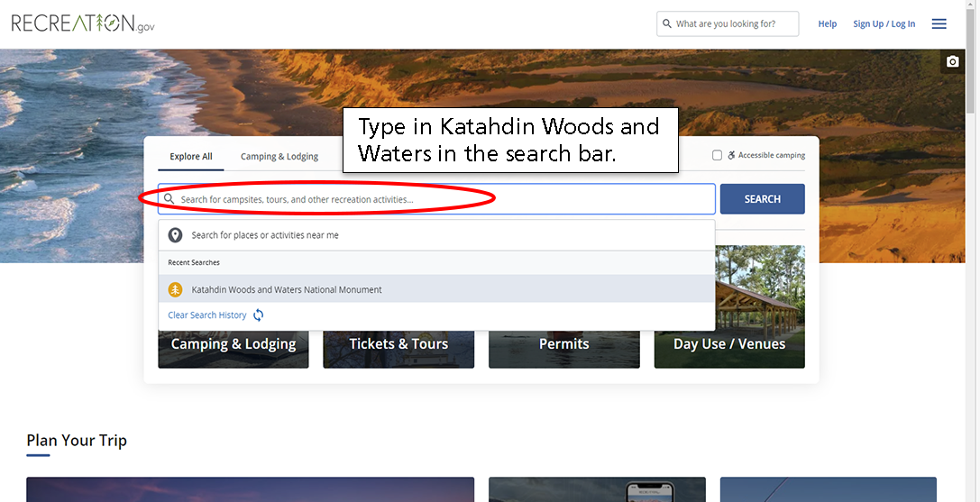
Task: Click the wheelchair accessible camping icon
Action: [x=730, y=155]
